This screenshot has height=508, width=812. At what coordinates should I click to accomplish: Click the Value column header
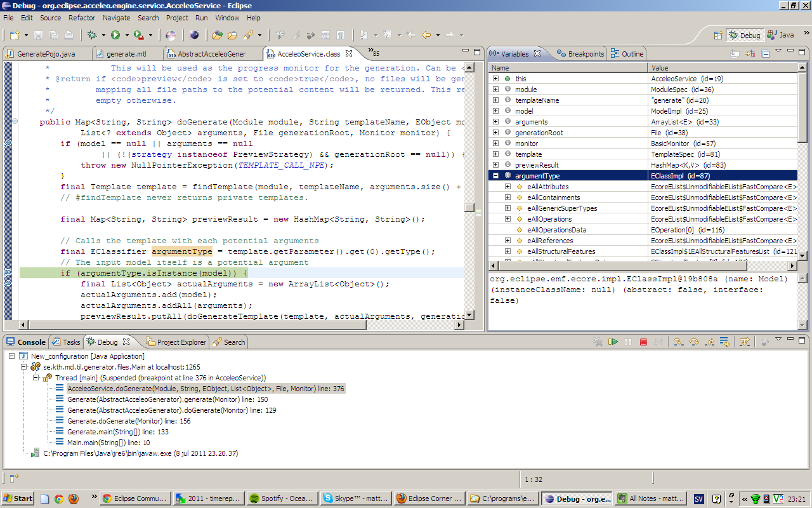click(723, 68)
